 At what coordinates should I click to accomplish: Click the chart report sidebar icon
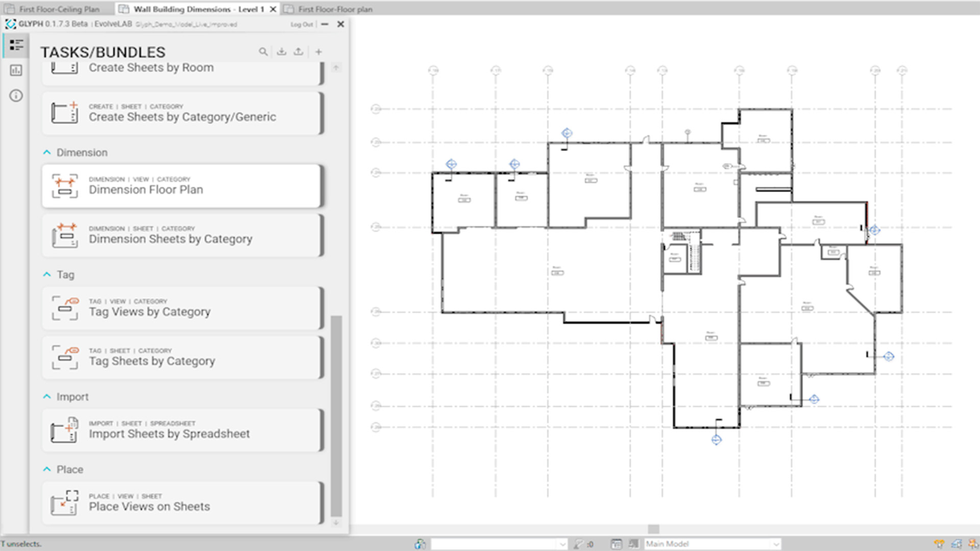(16, 70)
